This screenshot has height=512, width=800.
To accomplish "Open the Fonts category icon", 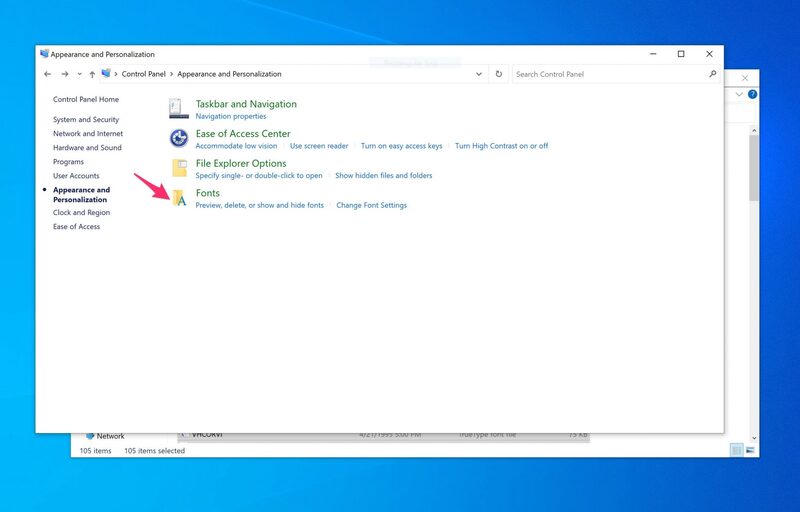I will point(179,198).
